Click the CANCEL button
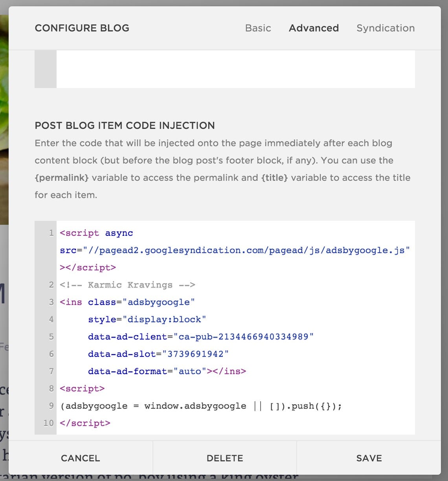The height and width of the screenshot is (481, 448). (x=81, y=458)
